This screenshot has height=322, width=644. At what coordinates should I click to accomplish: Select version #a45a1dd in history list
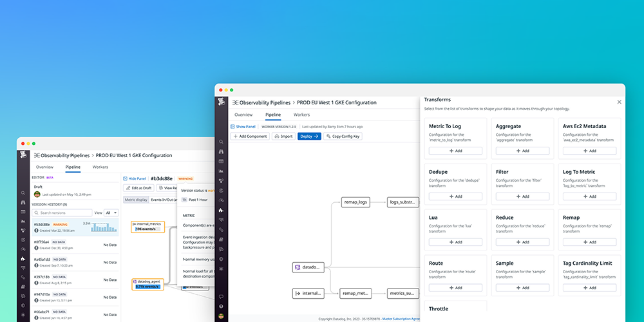coord(75,262)
